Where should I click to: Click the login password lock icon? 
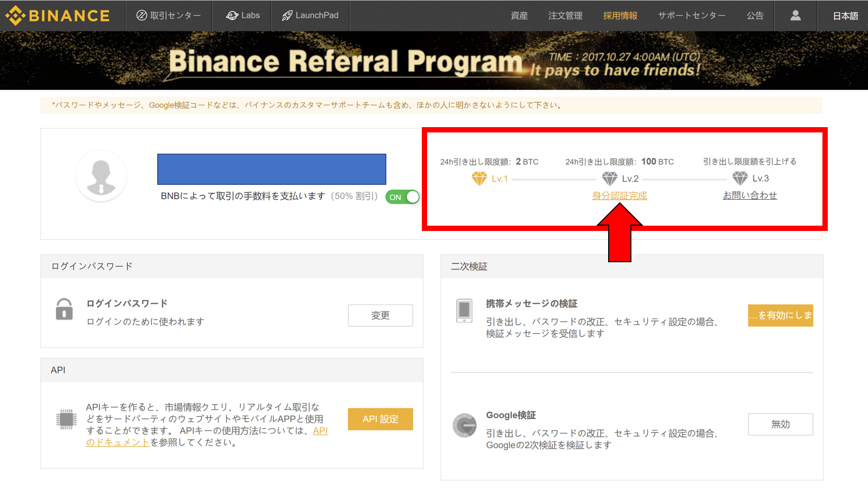[x=65, y=309]
